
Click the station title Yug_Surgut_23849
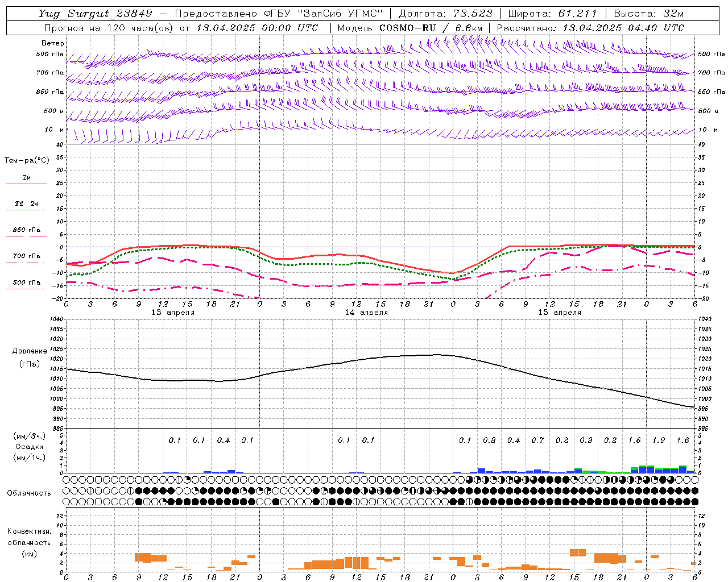coord(96,14)
